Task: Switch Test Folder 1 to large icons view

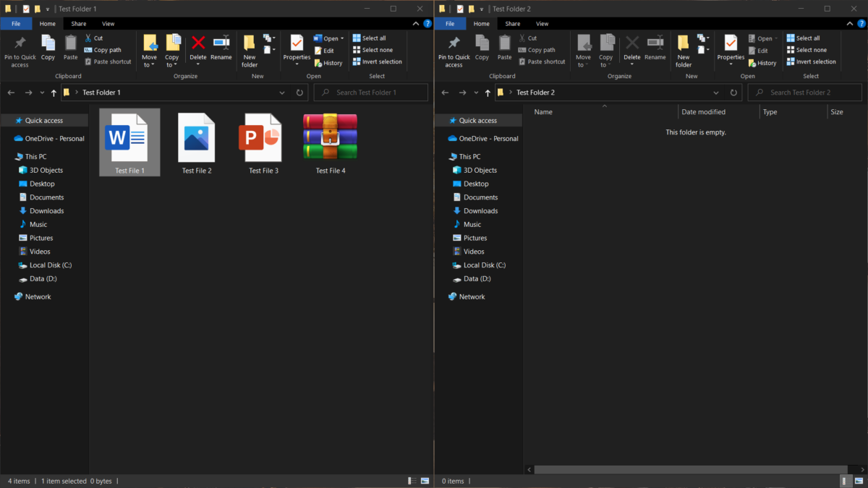Action: click(x=425, y=481)
